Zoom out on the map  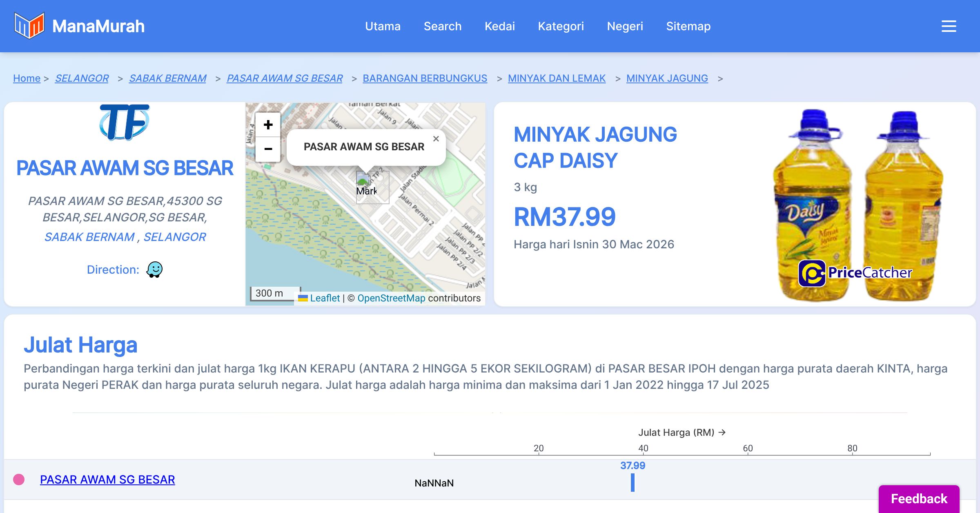tap(268, 149)
